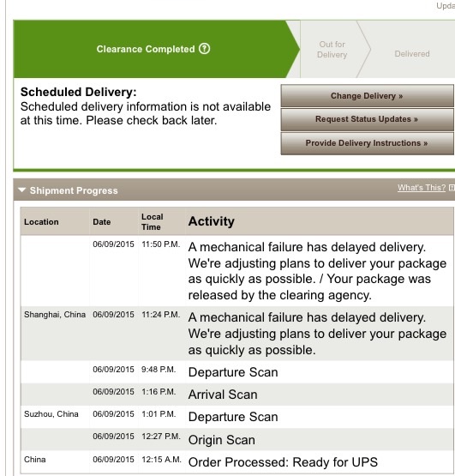Click Order Processed: Ready for UPS row

click(x=236, y=462)
